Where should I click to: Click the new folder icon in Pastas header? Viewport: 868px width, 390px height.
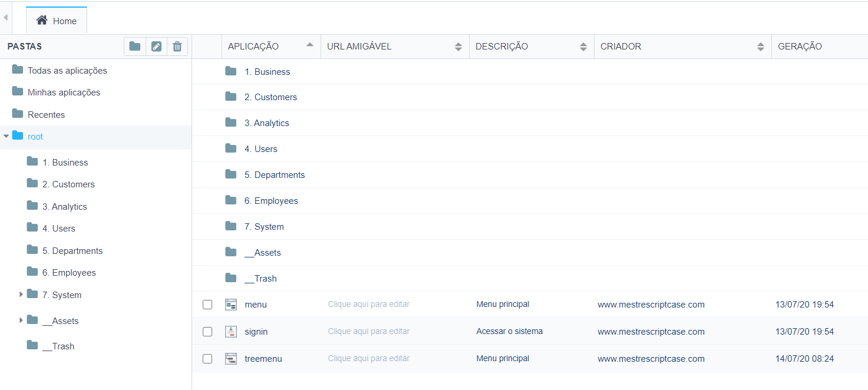(x=135, y=47)
